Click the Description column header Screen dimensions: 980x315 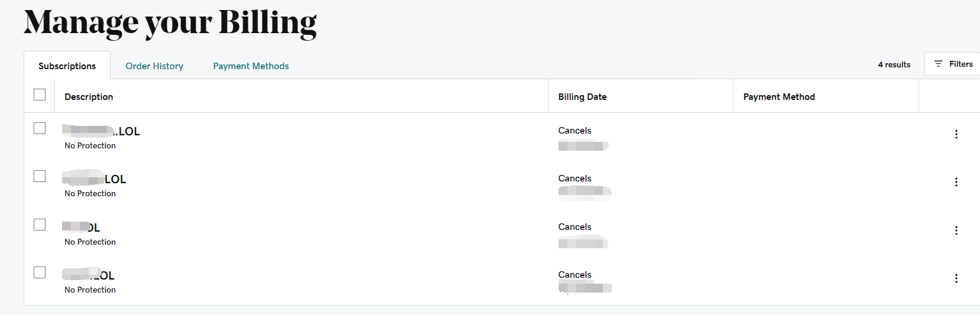(89, 97)
